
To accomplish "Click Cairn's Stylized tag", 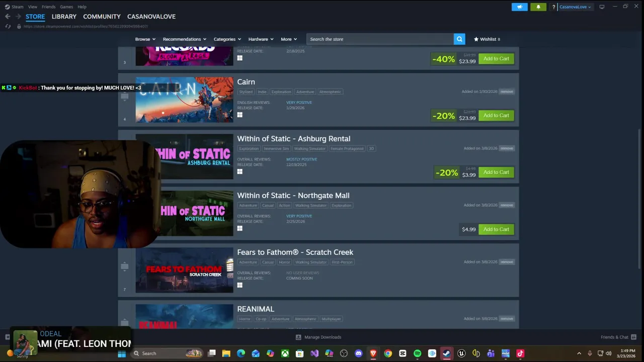I will tap(246, 92).
